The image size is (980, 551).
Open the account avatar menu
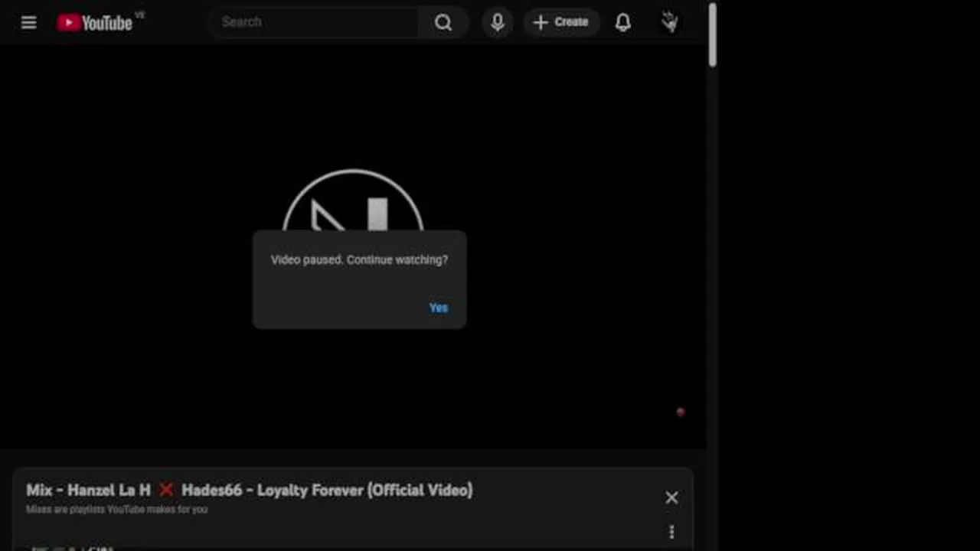[670, 22]
